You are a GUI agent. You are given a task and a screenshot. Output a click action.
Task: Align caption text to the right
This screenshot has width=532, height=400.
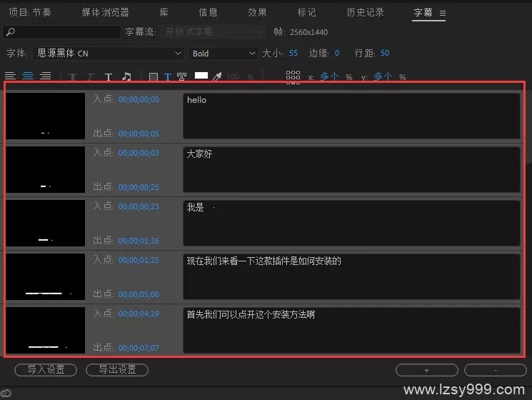coord(46,76)
